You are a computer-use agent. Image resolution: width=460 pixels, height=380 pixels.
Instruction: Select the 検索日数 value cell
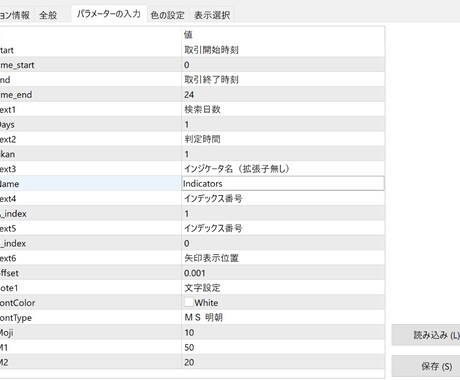(283, 109)
